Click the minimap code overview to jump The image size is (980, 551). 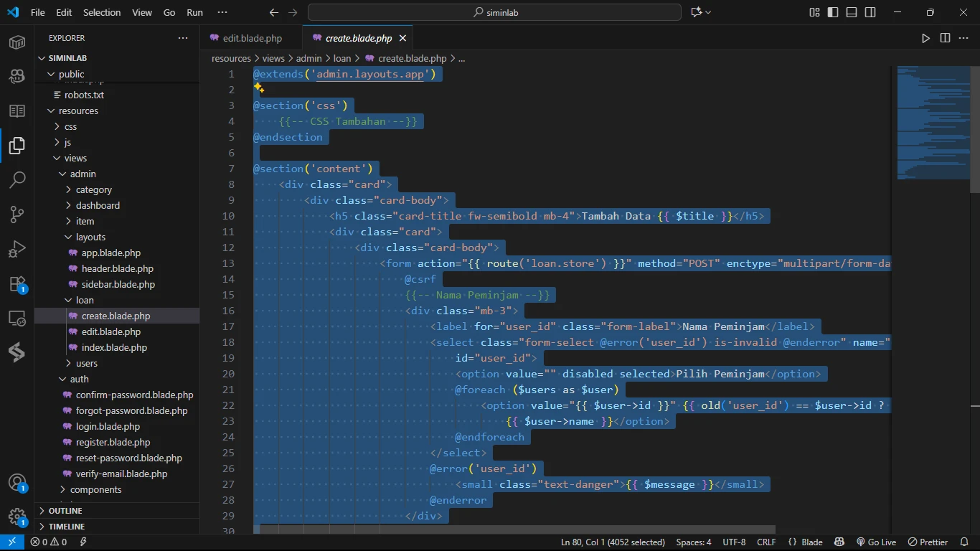click(931, 122)
